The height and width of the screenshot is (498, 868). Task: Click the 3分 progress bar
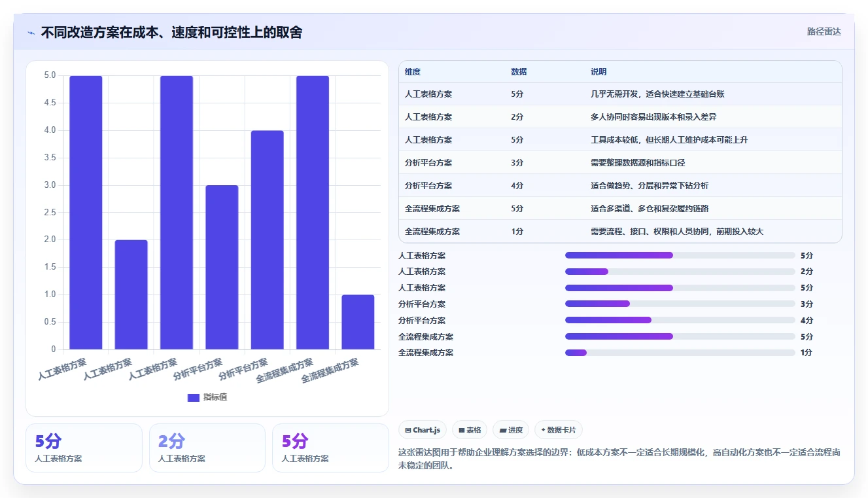click(x=680, y=304)
